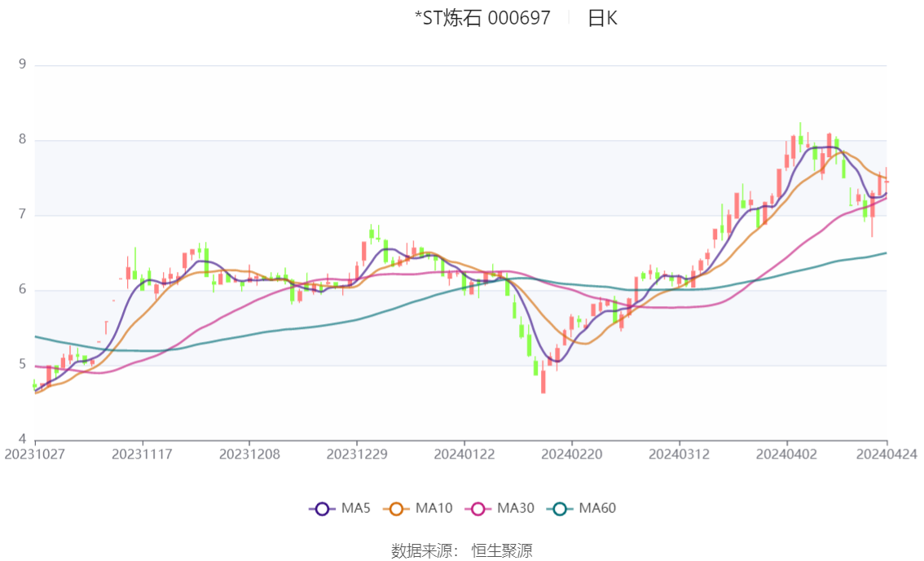924x561 pixels.
Task: Click the x-axis date 20240122
Action: click(x=464, y=454)
